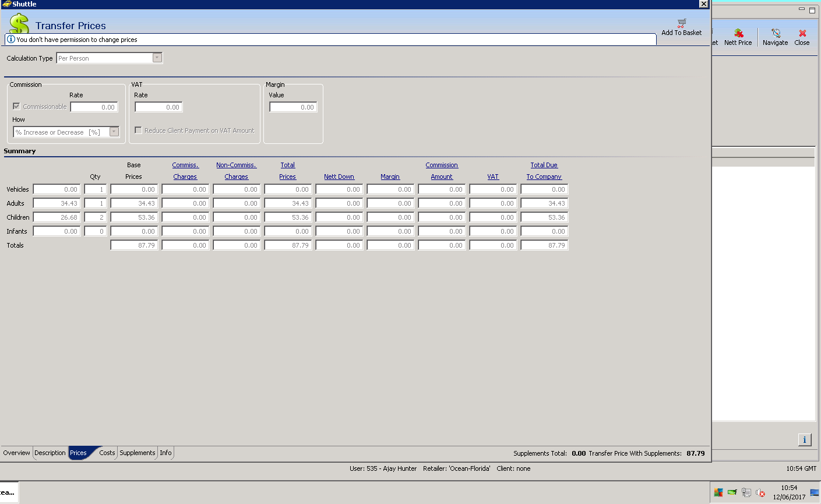The width and height of the screenshot is (821, 504).
Task: Click the red X Close toolbar icon
Action: point(802,34)
